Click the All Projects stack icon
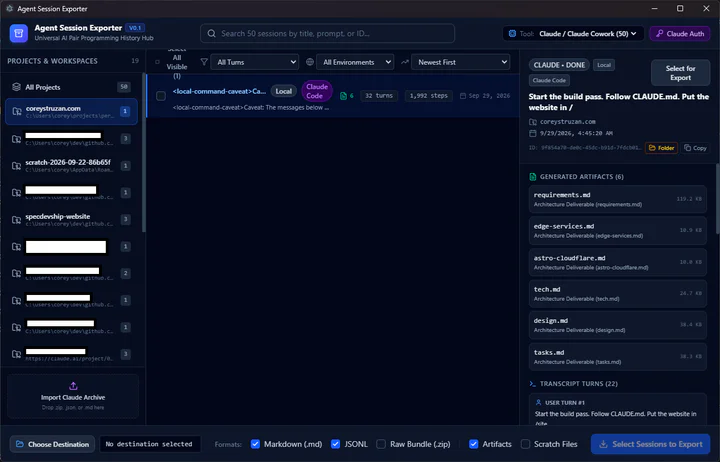 coord(17,87)
